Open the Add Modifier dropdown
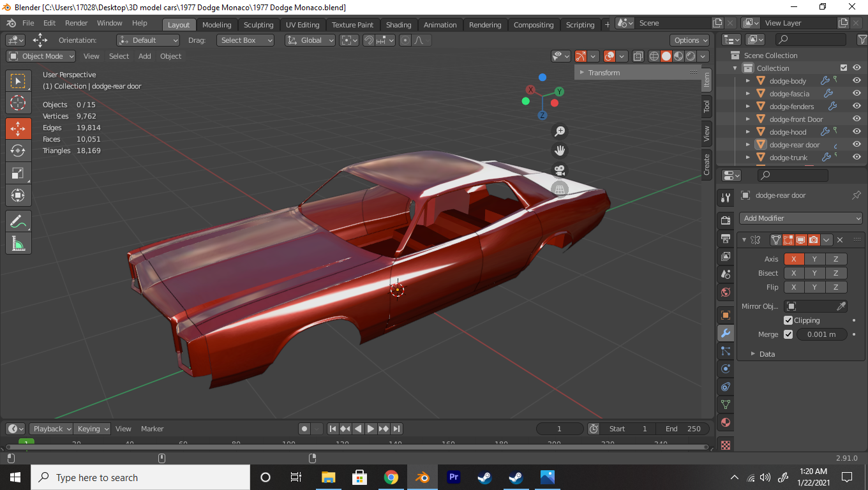 pos(801,218)
